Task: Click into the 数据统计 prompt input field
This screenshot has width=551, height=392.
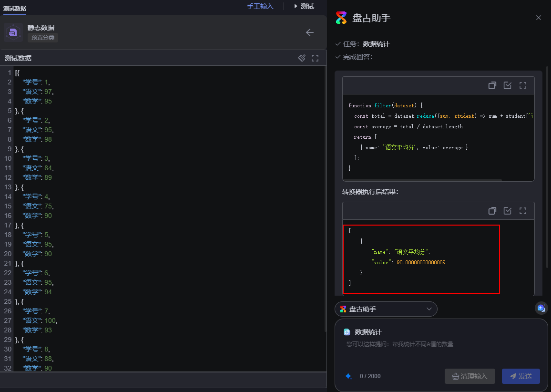Action: 441,351
